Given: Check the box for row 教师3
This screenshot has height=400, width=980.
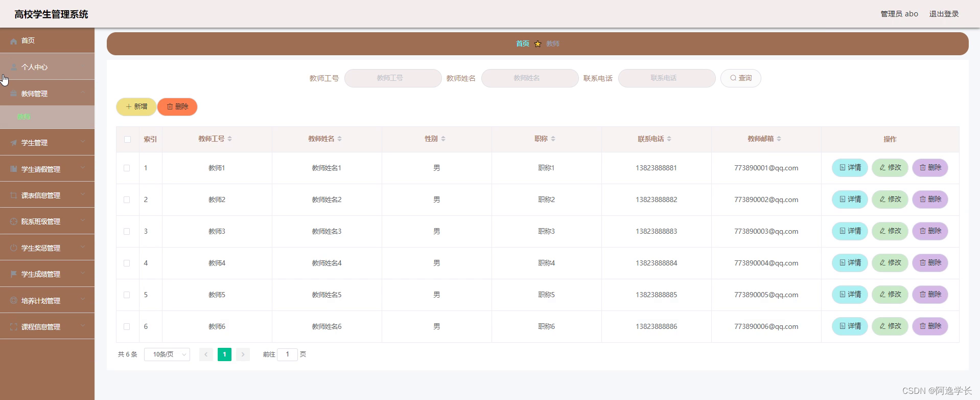Looking at the screenshot, I should [x=127, y=232].
